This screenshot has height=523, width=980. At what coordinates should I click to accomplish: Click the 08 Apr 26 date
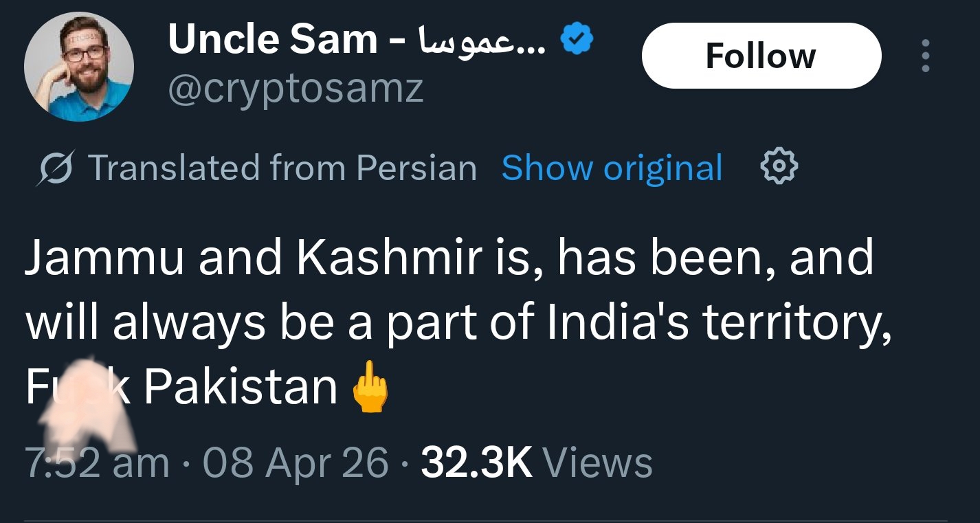295,462
